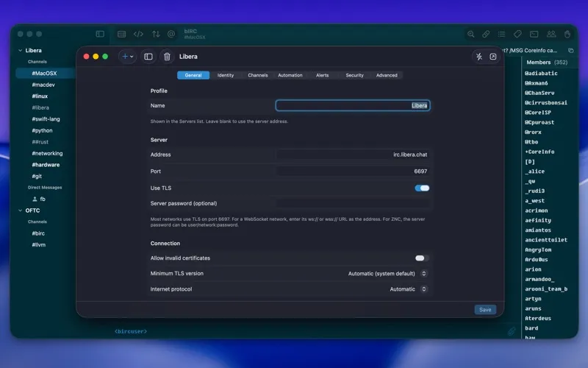Click the up-down arrows icon in main toolbar

[x=156, y=34]
